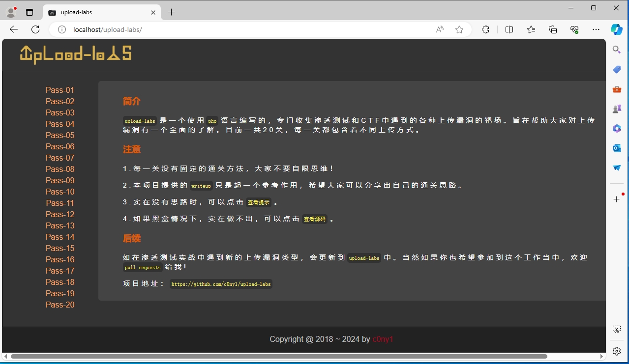Open sidebar Drop paper-plane icon
The image size is (629, 364).
617,168
